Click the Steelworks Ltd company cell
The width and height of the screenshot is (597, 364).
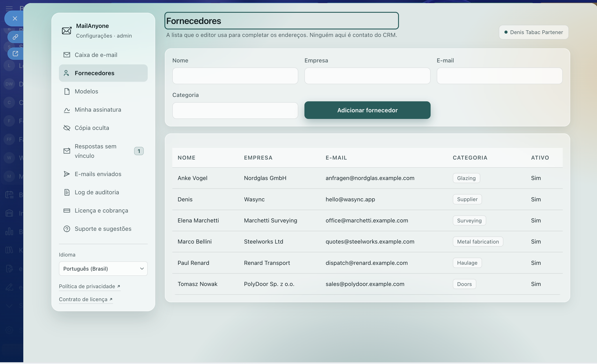[x=263, y=241]
